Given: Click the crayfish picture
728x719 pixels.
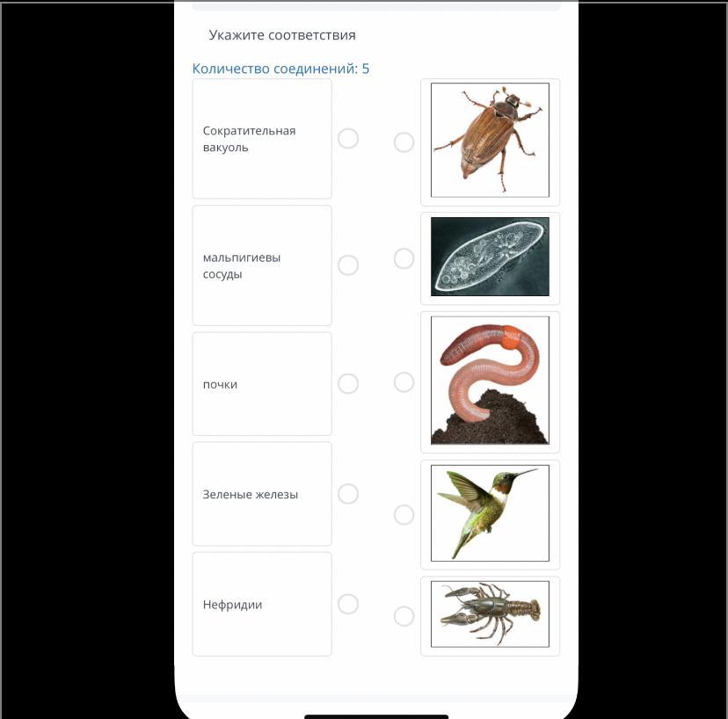Looking at the screenshot, I should point(490,614).
